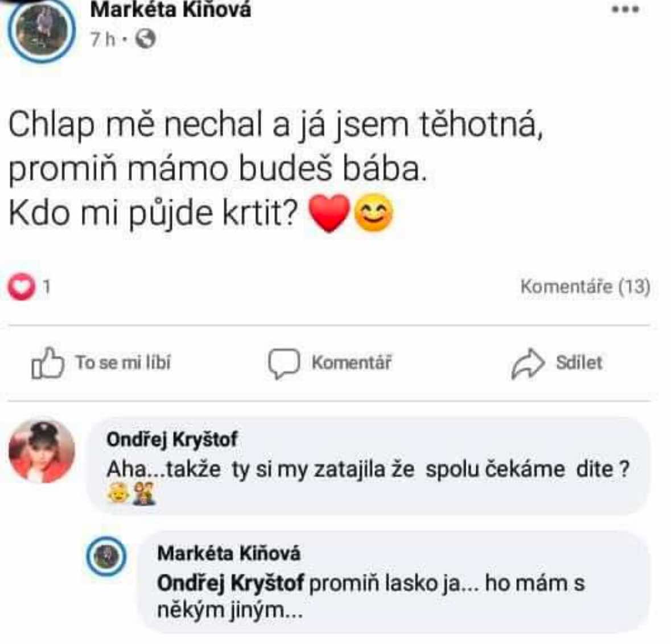Click the "7 h" post timestamp

click(x=102, y=39)
